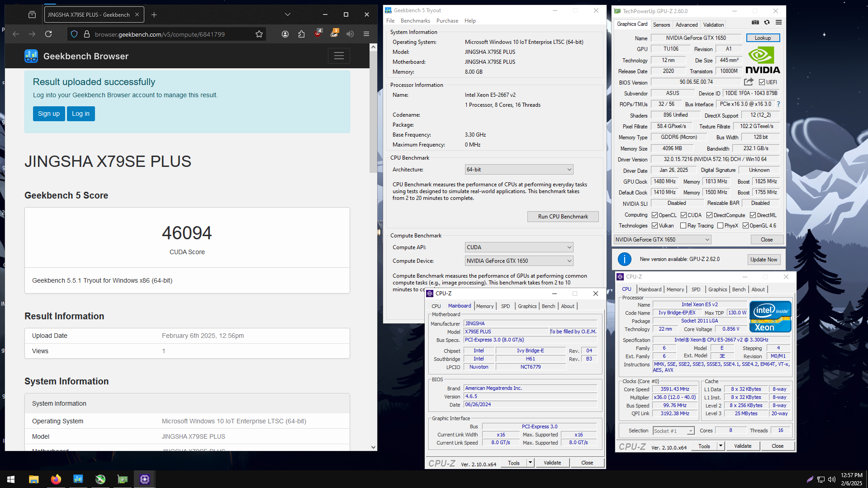
Task: Click the Sign up button
Action: [49, 114]
